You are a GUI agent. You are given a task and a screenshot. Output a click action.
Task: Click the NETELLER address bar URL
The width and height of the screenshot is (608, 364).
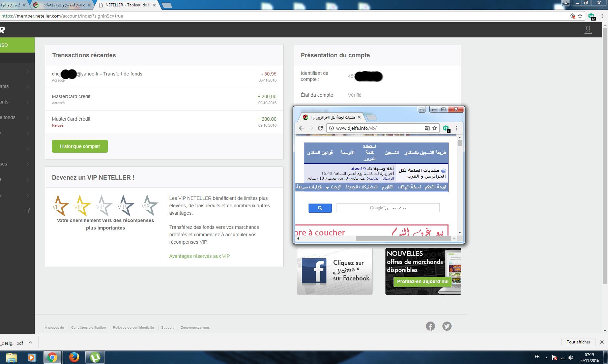pos(62,16)
